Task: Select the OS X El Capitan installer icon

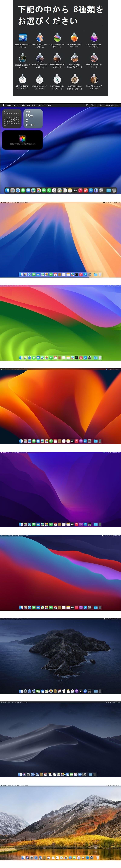Action: tap(22, 79)
